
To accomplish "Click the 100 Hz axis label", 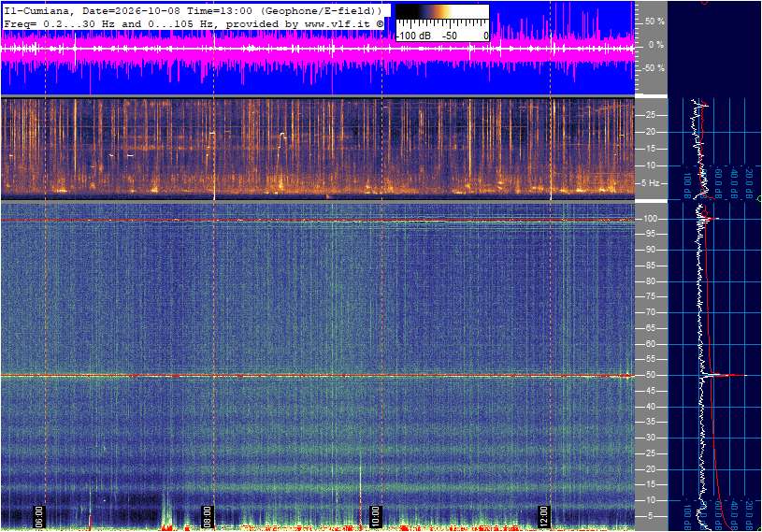I will click(650, 219).
